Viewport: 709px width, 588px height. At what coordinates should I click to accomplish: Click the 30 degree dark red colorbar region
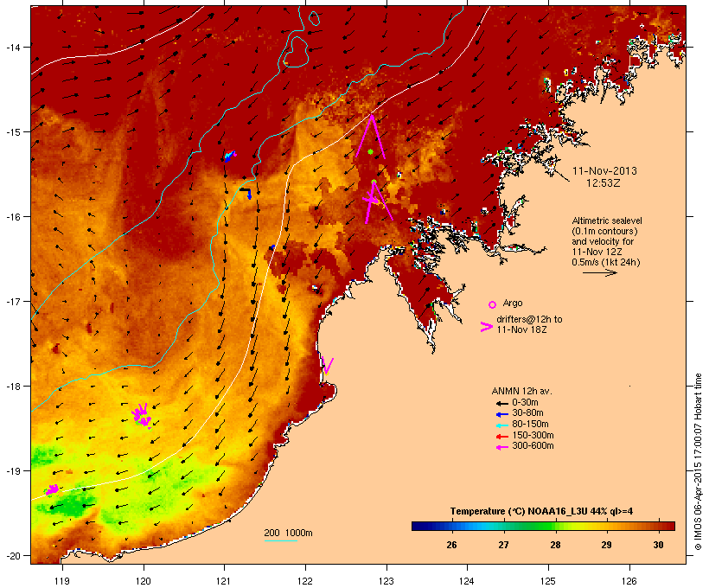658,526
